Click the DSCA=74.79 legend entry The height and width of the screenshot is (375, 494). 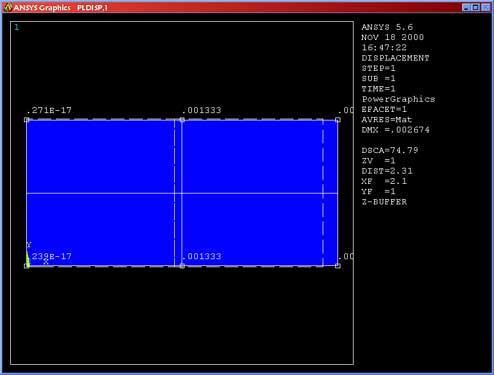pos(390,150)
